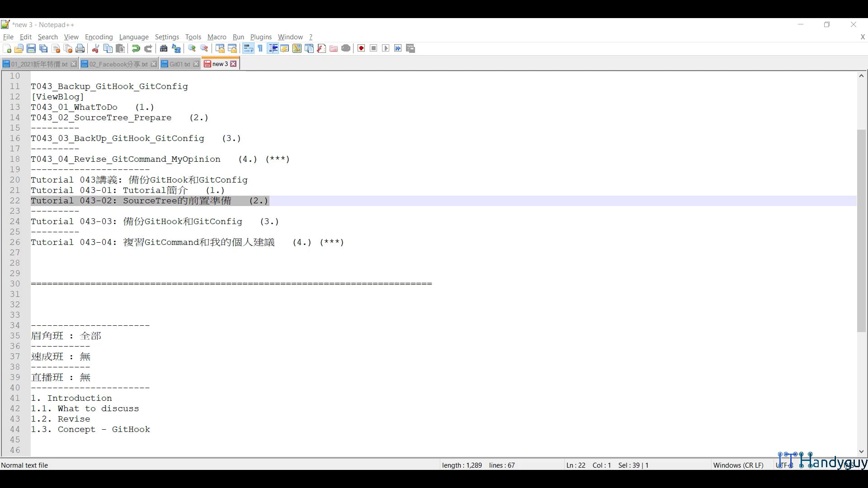Click the Print icon in the toolbar
This screenshot has height=488, width=868.
tap(80, 48)
